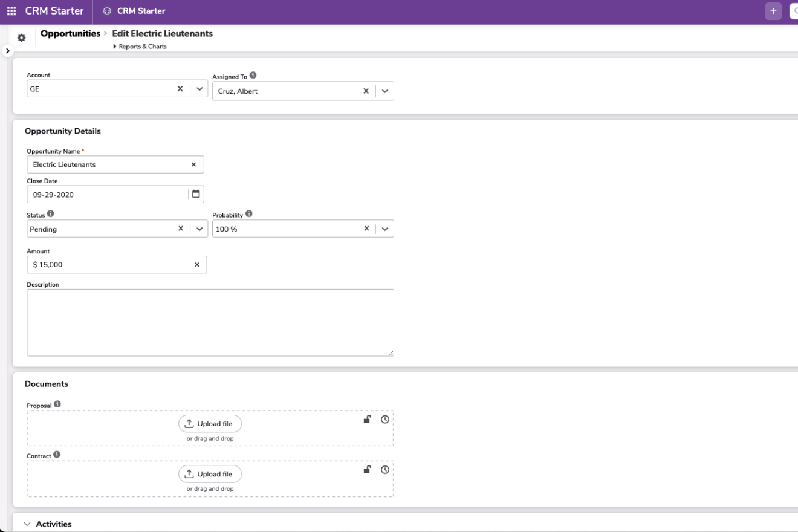Click the plus icon in top bar
This screenshot has height=532, width=798.
773,11
